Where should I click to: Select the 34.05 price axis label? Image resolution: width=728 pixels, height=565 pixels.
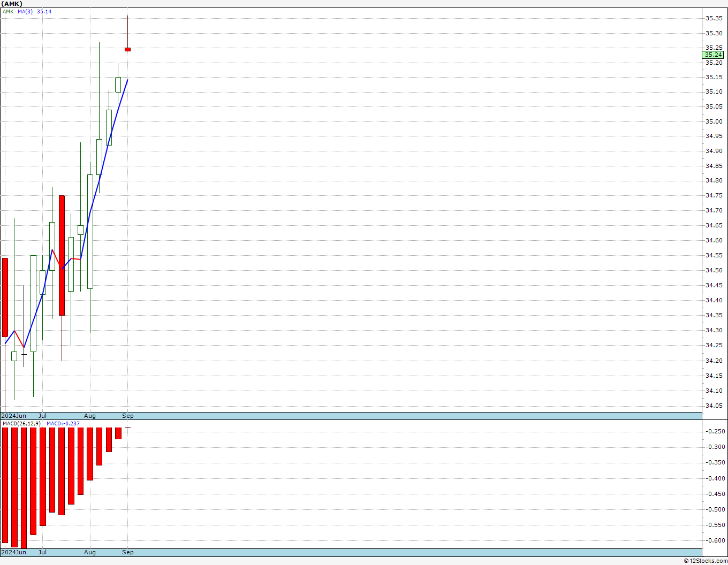714,406
